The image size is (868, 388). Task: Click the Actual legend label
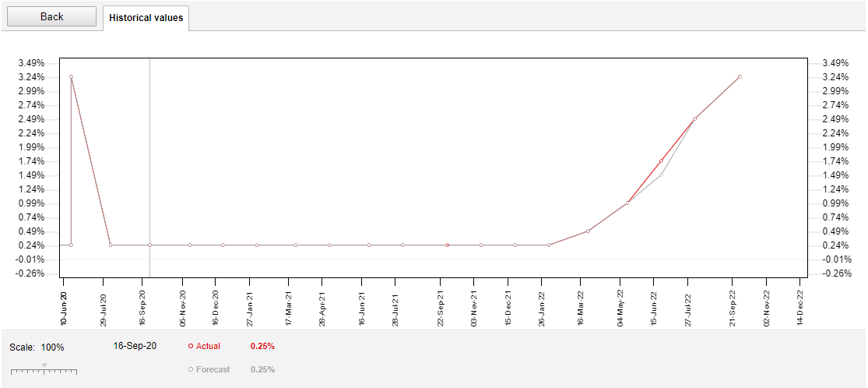[x=208, y=346]
